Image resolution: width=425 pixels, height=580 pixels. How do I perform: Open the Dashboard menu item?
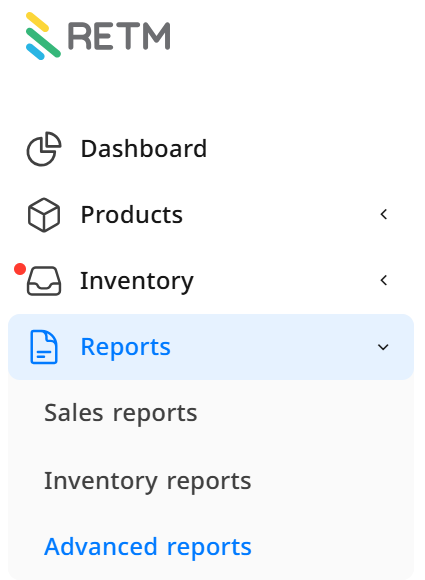(x=211, y=149)
